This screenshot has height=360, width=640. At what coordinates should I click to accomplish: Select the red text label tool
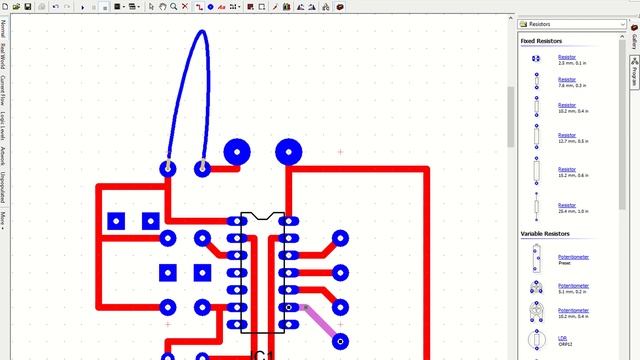(x=222, y=7)
